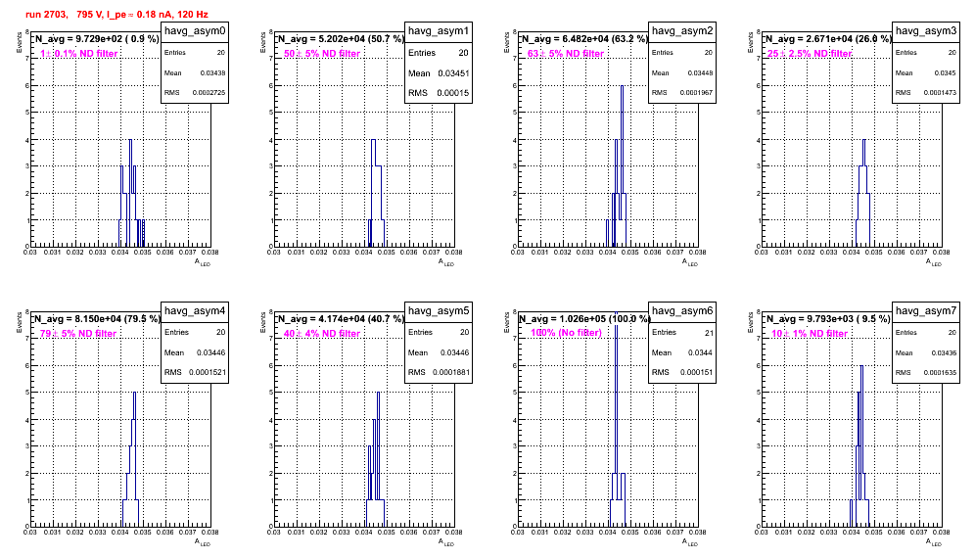Click Mean value 0.0345 in havg_asym3 box

tap(946, 72)
